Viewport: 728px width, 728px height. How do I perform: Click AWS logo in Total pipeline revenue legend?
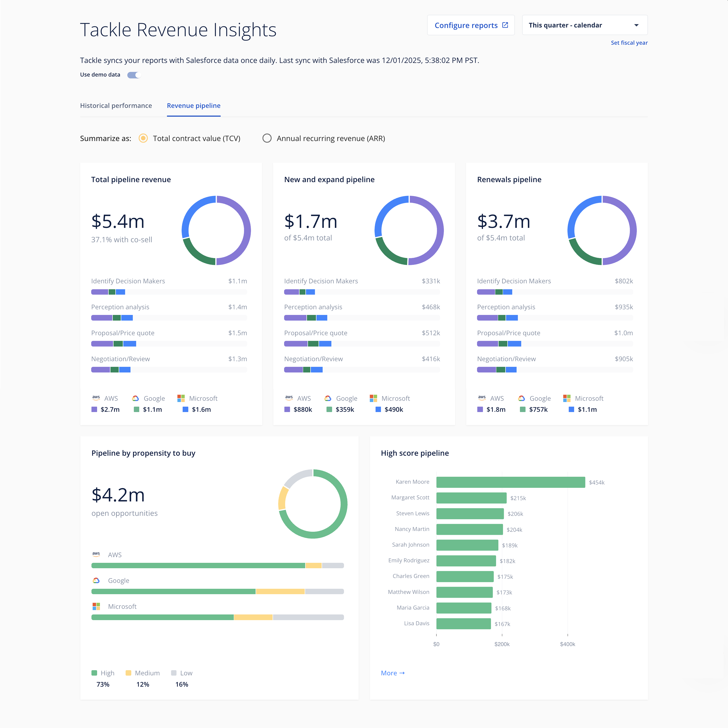click(96, 398)
